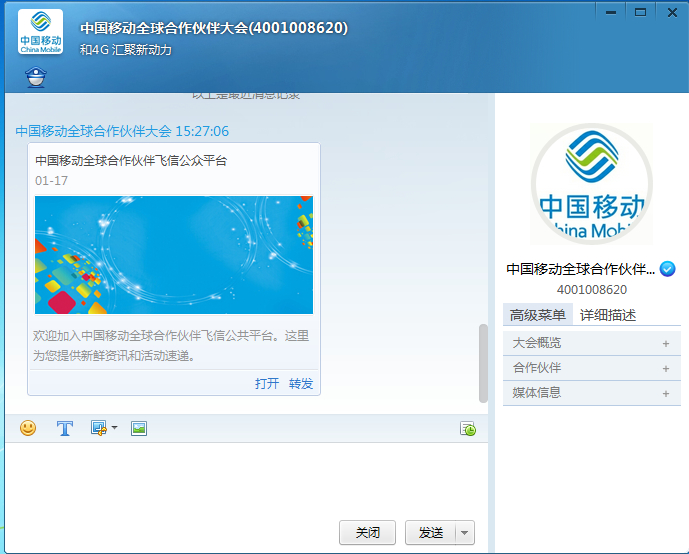Select the 媒体信息 menu row
The image size is (689, 554).
592,393
